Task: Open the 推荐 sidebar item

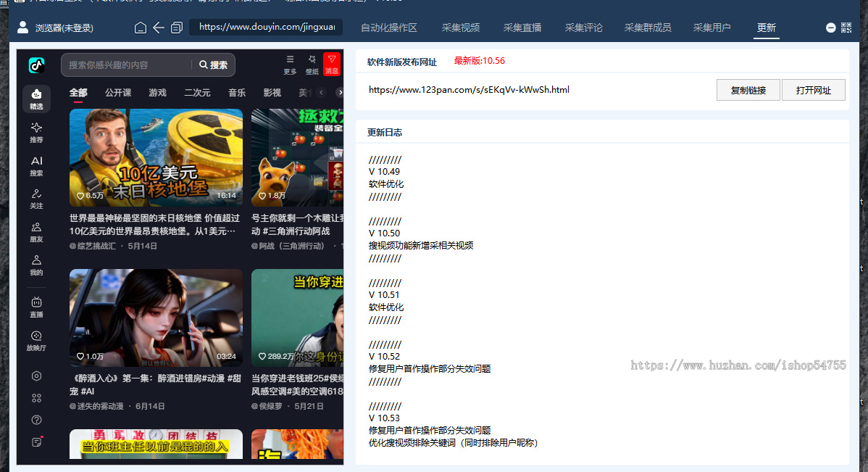Action: [x=36, y=133]
